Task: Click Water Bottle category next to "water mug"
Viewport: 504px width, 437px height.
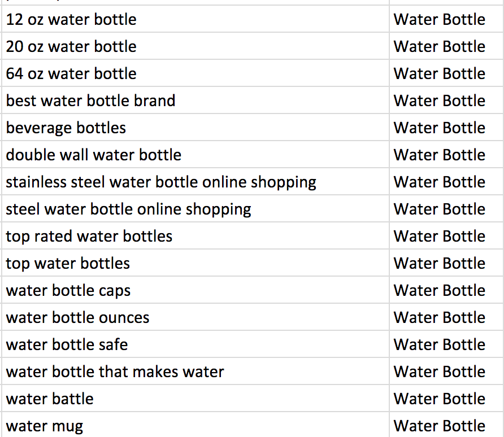Action: click(439, 426)
